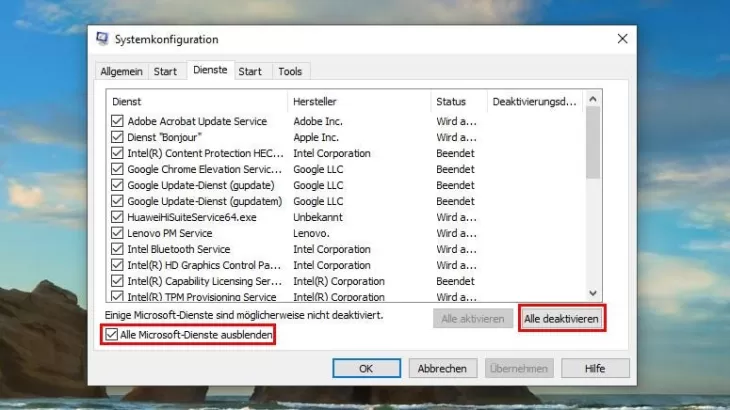This screenshot has width=730, height=410.
Task: Confirm with the OK button
Action: (x=366, y=368)
